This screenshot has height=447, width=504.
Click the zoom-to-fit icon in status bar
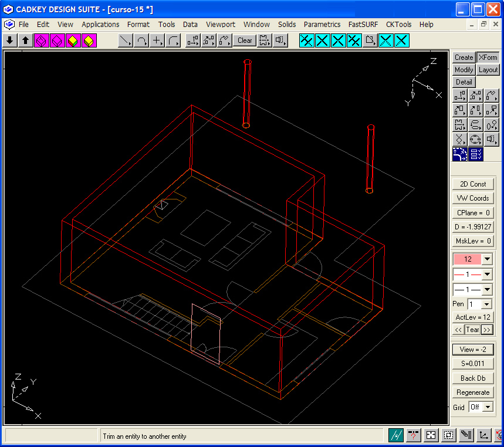431,435
